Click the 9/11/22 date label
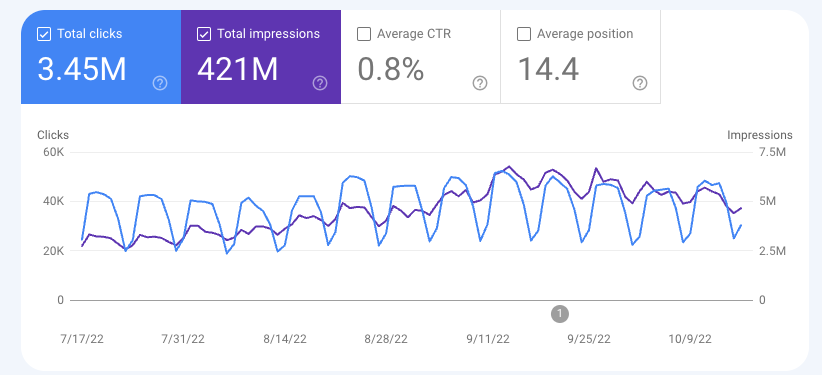Image resolution: width=822 pixels, height=375 pixels. point(489,339)
